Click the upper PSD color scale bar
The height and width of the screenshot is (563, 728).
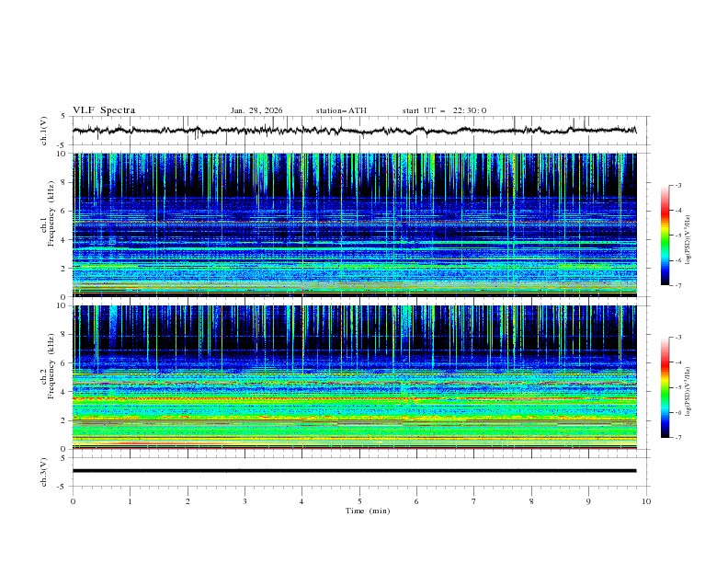click(665, 236)
